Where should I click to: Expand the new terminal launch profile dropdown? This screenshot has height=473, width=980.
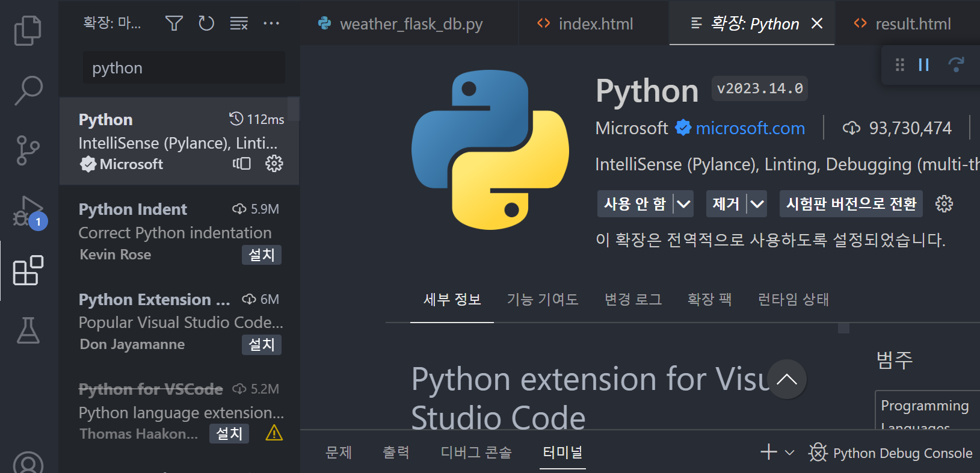[x=790, y=453]
